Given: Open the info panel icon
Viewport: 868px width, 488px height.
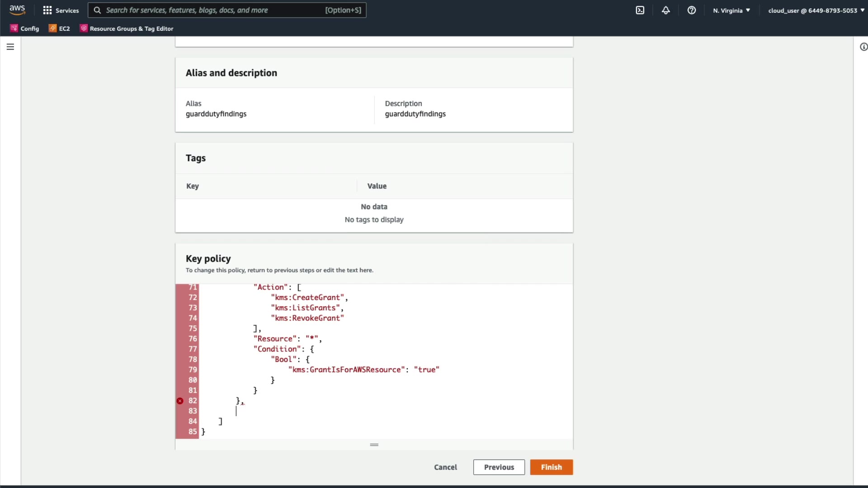Looking at the screenshot, I should click(863, 47).
